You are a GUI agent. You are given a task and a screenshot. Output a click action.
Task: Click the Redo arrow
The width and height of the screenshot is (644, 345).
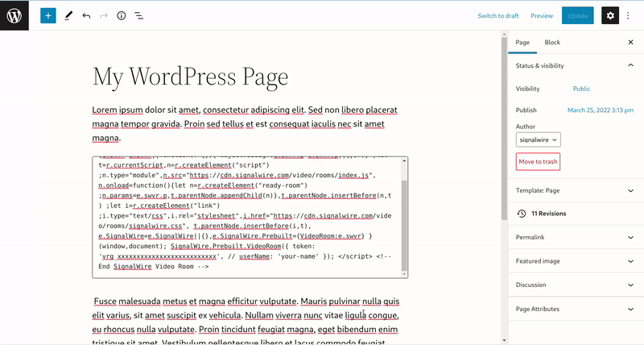[x=104, y=15]
